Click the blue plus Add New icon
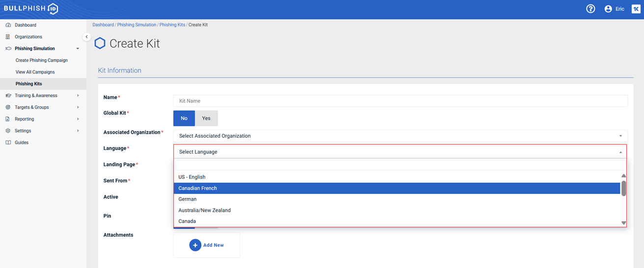Viewport: 644px width, 268px height. point(195,245)
